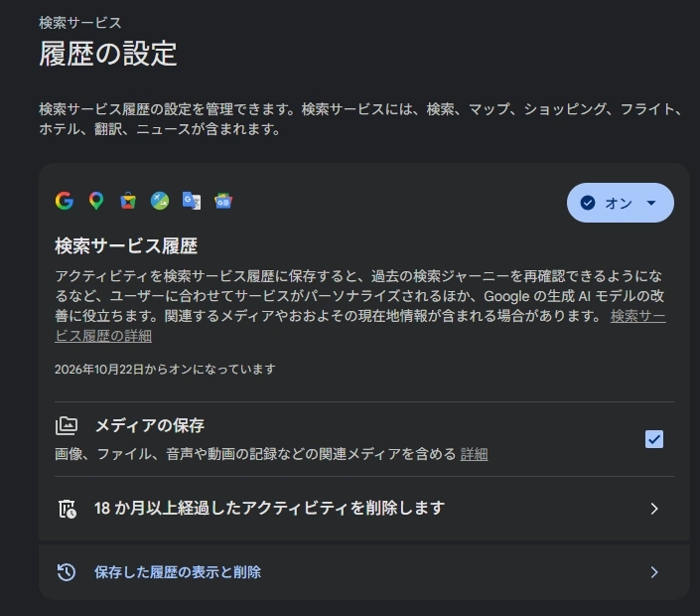Click the 検索サービス breadcrumb text
Screen dimensions: 700x616
coord(79,23)
